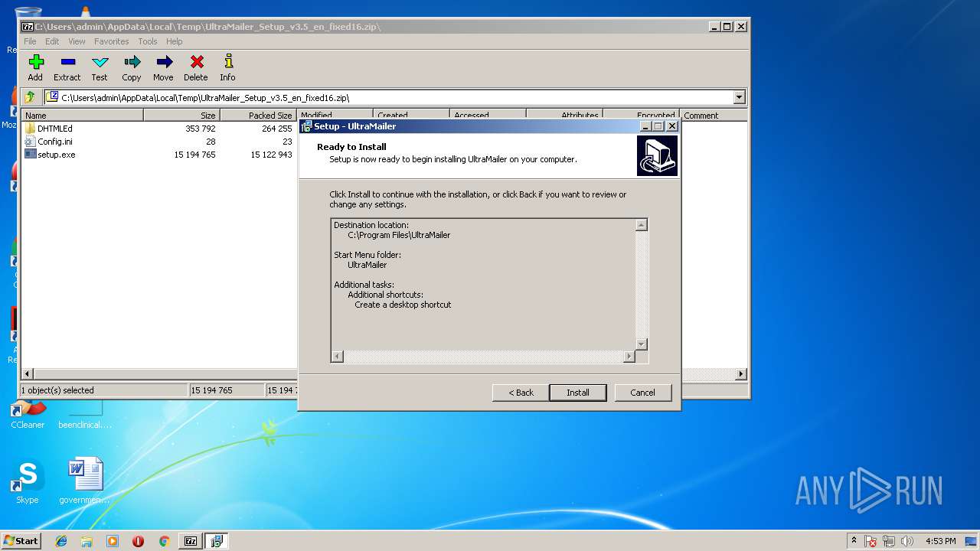This screenshot has width=980, height=551.
Task: Sort files by the Packed Size column header
Action: tap(259, 116)
